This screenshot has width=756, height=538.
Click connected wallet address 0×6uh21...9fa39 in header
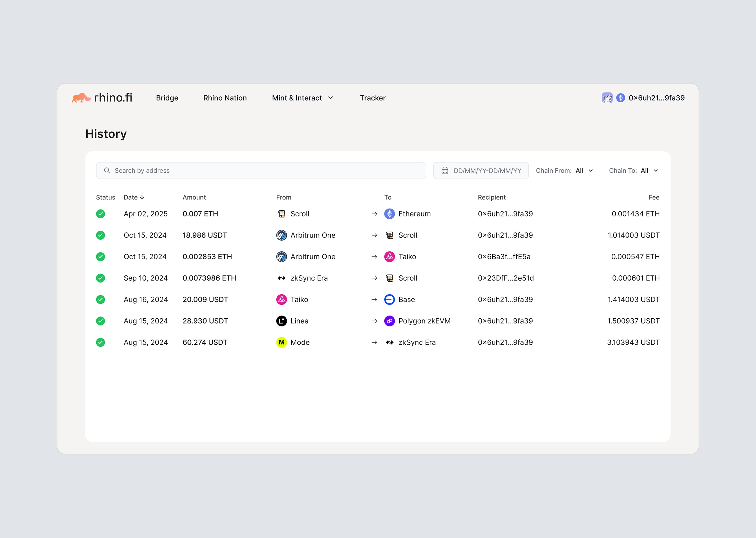(657, 98)
